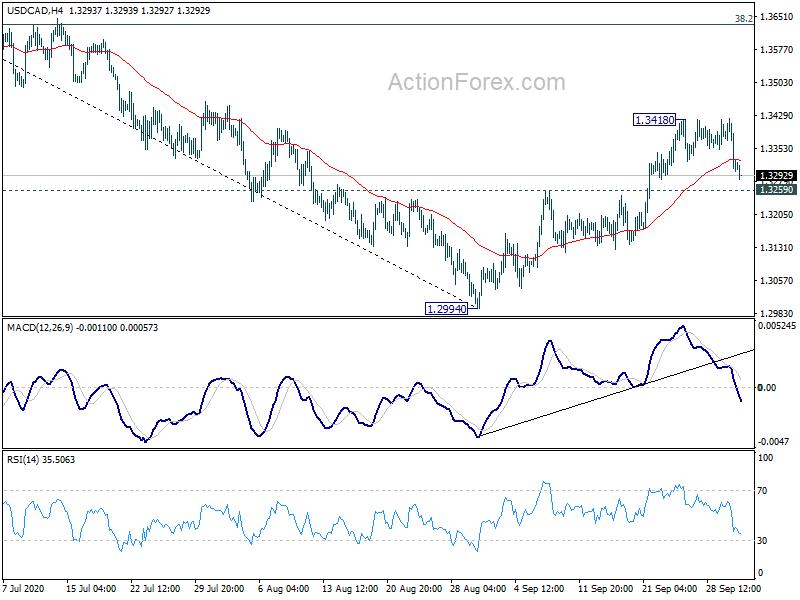Click the USDCAD,H4 chart title text
The width and height of the screenshot is (800, 600).
(35, 10)
